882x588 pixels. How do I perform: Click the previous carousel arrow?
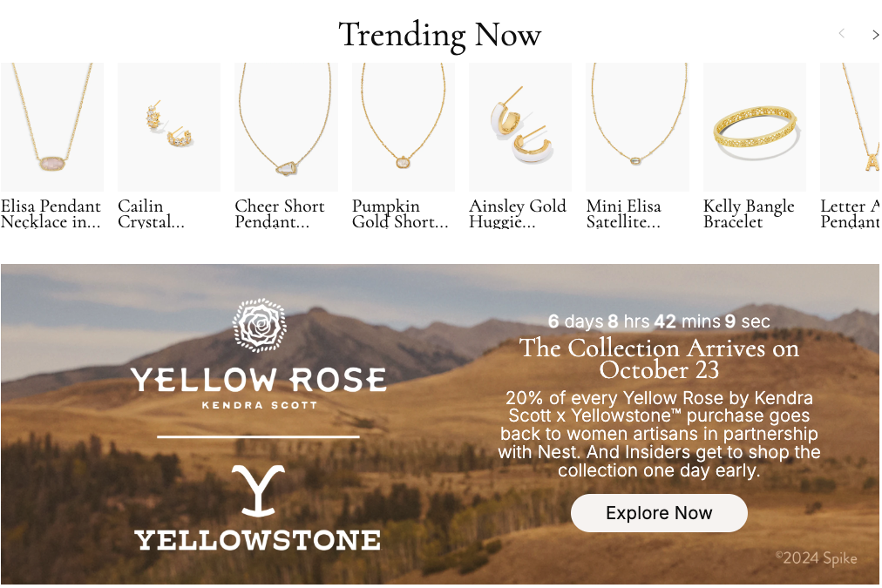coord(842,34)
